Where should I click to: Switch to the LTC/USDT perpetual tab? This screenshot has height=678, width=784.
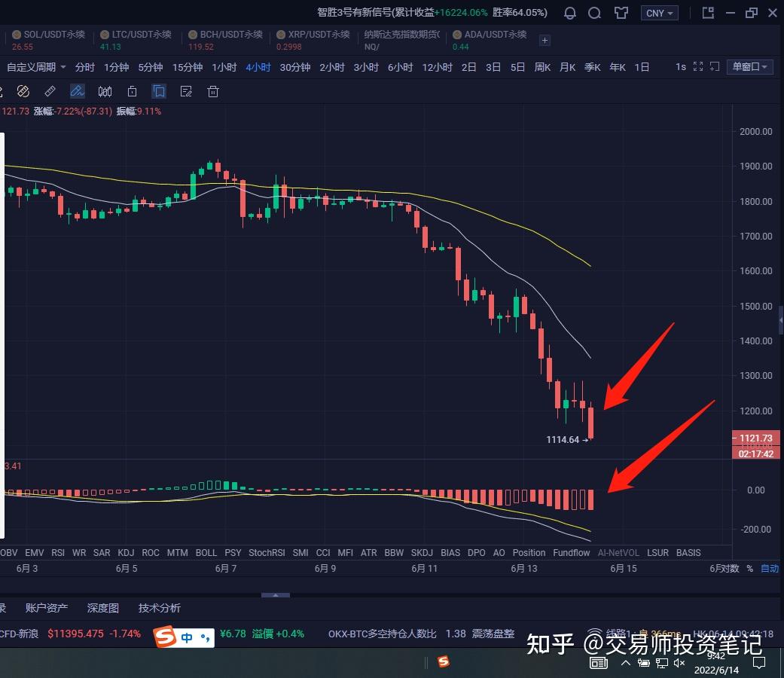point(136,40)
